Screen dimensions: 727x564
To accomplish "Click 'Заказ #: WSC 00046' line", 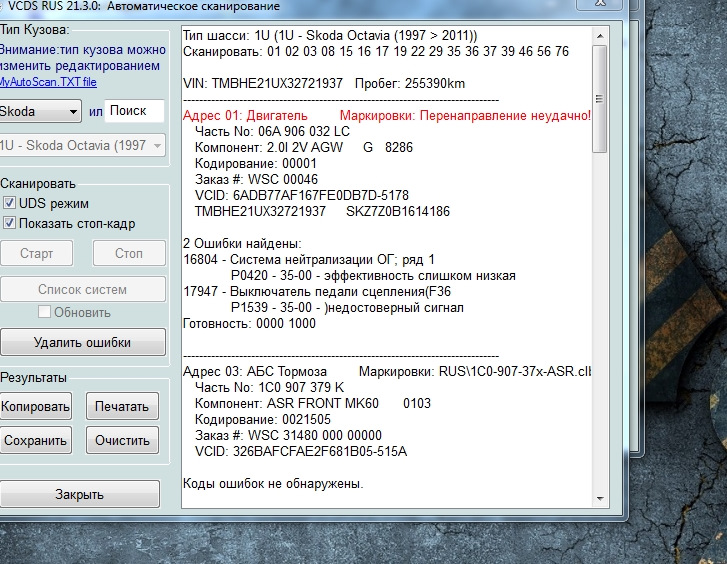I will click(x=256, y=179).
